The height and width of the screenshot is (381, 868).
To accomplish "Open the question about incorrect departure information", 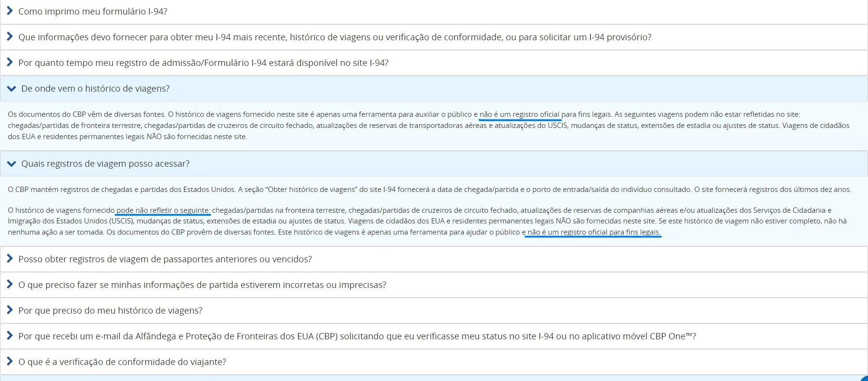I will (x=202, y=285).
